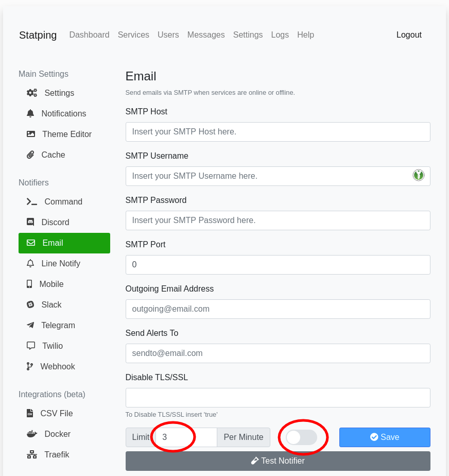The width and height of the screenshot is (449, 476).
Task: Click the Line Notify bell icon
Action: tap(30, 264)
